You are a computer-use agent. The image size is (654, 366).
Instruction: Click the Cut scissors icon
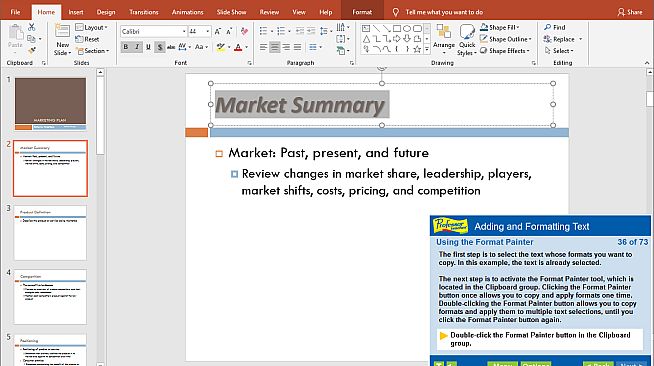[x=32, y=28]
